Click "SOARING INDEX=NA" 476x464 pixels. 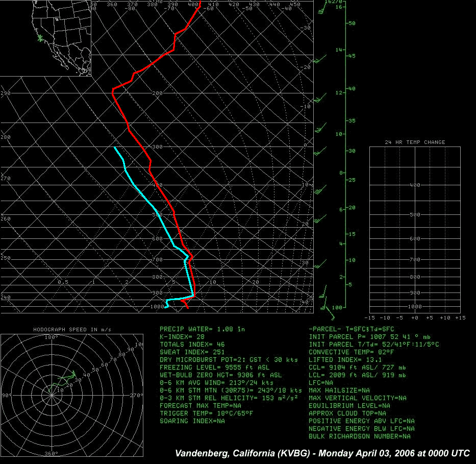[x=192, y=421]
